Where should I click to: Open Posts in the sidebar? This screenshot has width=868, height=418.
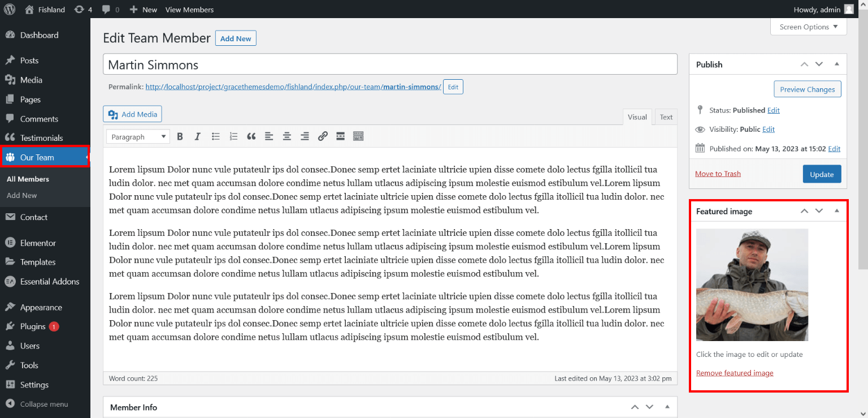(x=45, y=61)
